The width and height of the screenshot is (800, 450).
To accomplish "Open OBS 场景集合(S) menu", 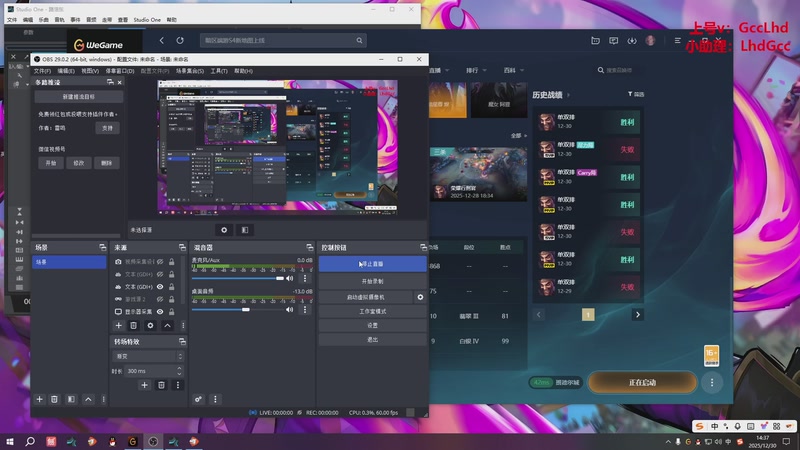I will click(x=190, y=71).
